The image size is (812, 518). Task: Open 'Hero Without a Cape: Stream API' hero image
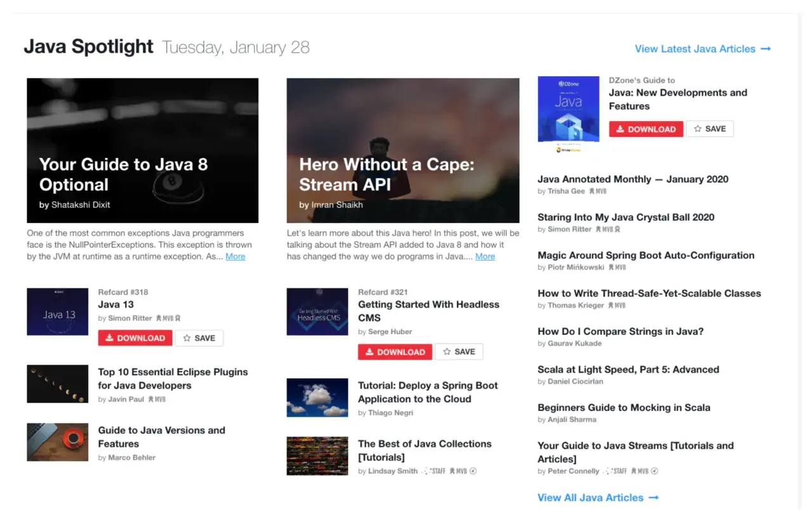(403, 150)
